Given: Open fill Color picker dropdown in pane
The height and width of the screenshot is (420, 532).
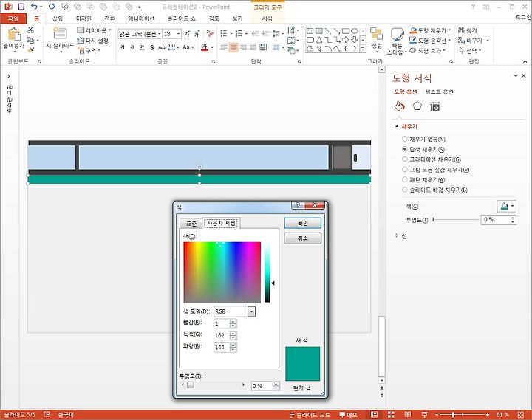Looking at the screenshot, I should [507, 206].
